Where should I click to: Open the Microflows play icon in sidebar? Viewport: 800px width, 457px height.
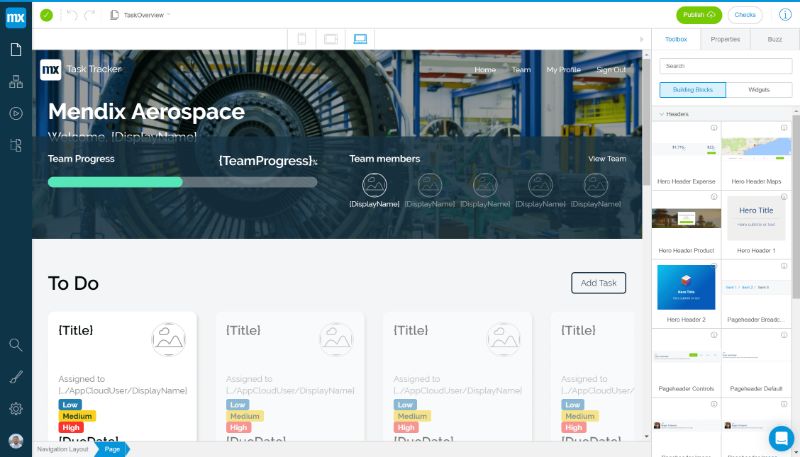pyautogui.click(x=16, y=113)
